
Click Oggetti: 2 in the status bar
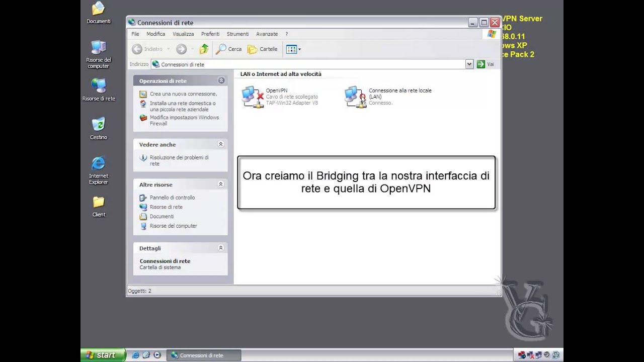coord(139,291)
